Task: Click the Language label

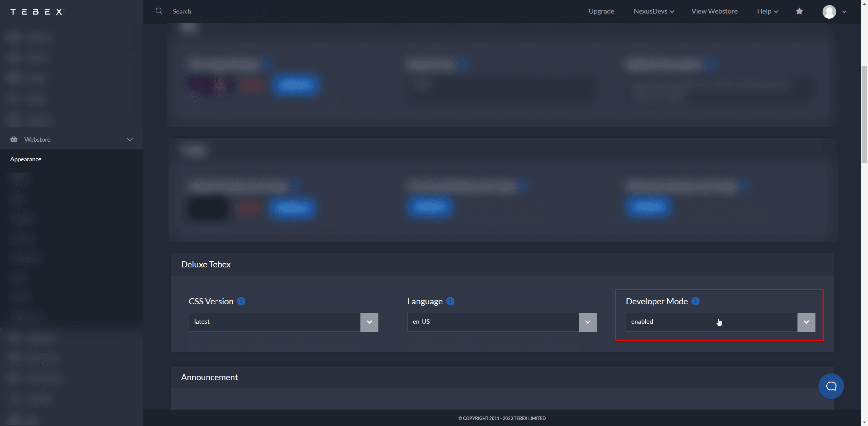Action: click(425, 301)
